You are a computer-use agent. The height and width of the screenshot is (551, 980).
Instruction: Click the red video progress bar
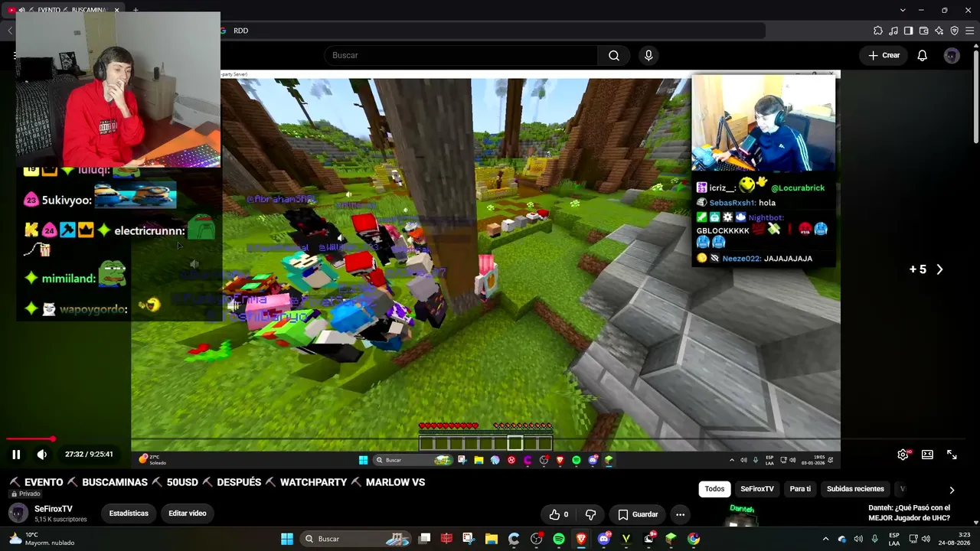[29, 439]
